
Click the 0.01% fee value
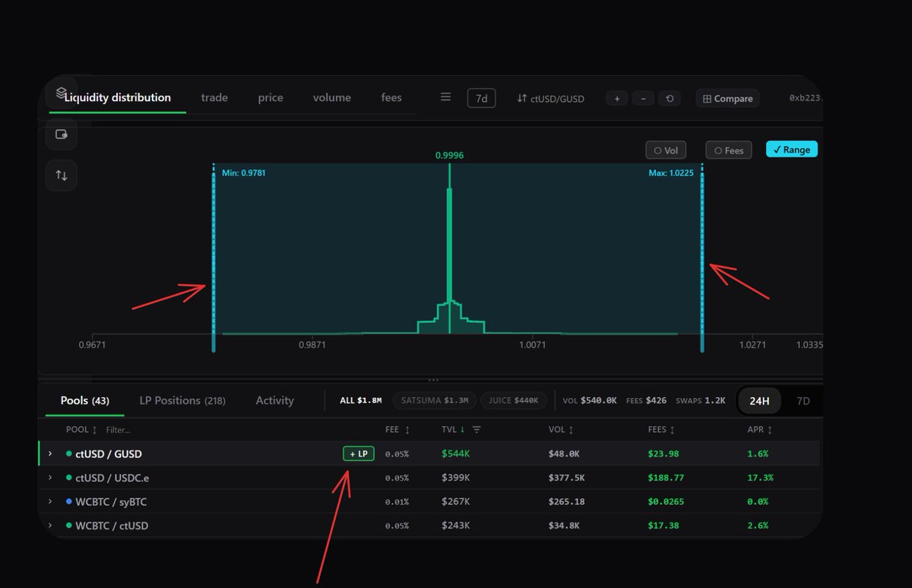[x=397, y=501]
